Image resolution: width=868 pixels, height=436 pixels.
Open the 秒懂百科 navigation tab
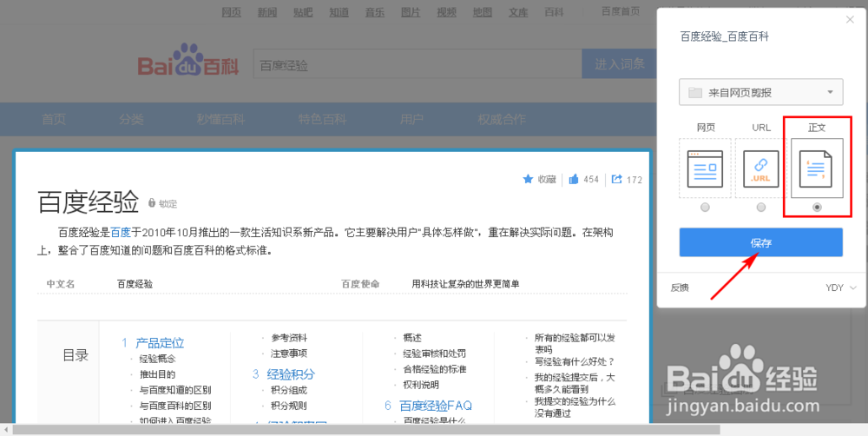[x=220, y=119]
